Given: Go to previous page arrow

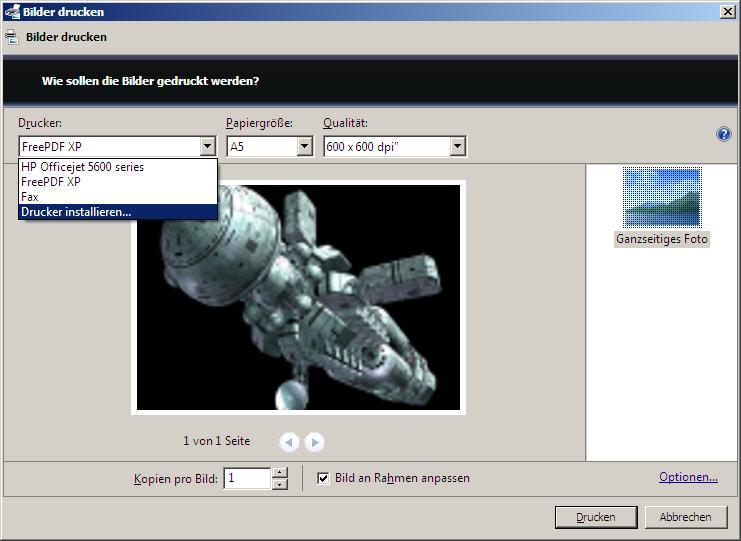Looking at the screenshot, I should pos(289,441).
